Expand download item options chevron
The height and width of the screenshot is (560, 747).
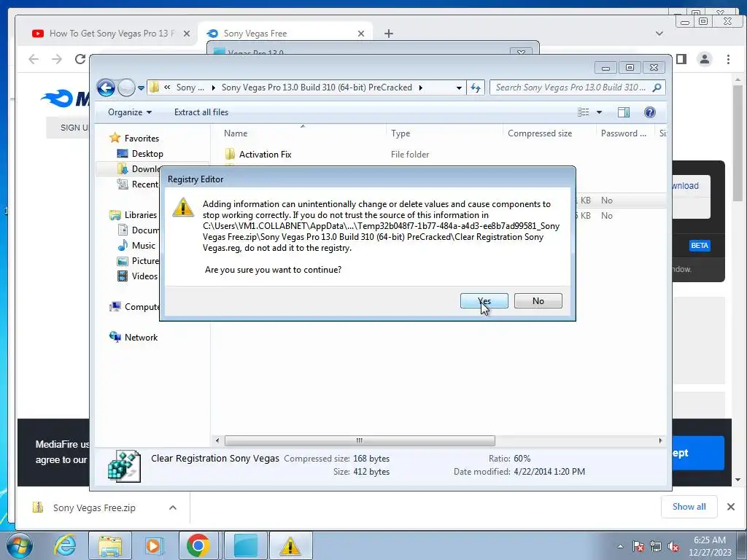tap(173, 507)
